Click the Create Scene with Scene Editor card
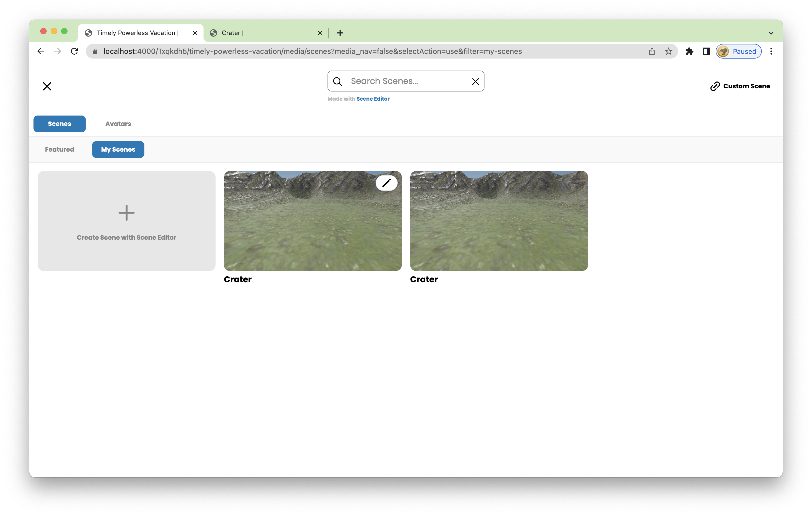812x516 pixels. click(x=126, y=221)
